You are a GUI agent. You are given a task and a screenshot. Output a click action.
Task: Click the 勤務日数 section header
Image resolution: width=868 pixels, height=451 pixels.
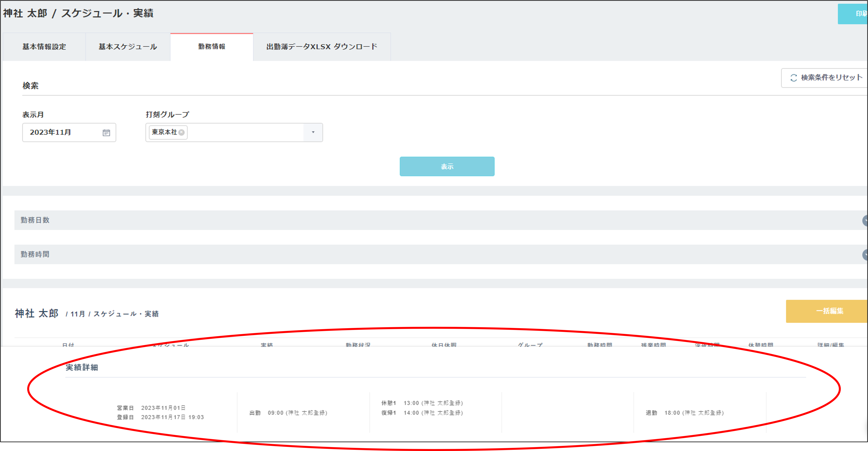coord(441,220)
